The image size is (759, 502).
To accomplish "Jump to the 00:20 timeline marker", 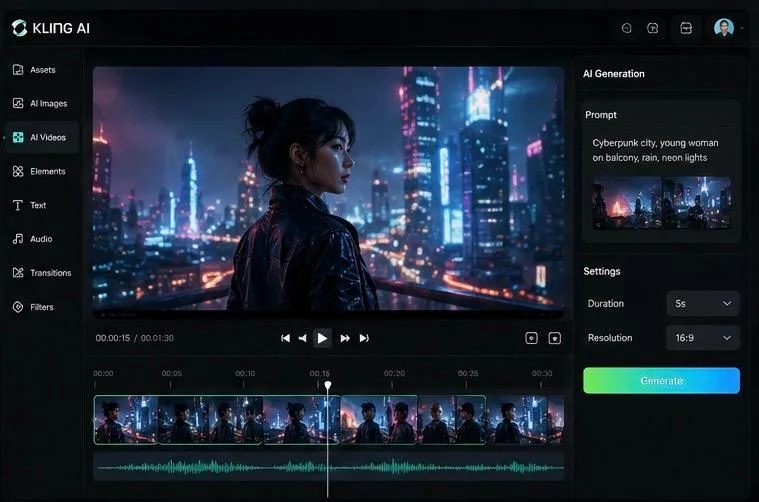I will tap(394, 373).
